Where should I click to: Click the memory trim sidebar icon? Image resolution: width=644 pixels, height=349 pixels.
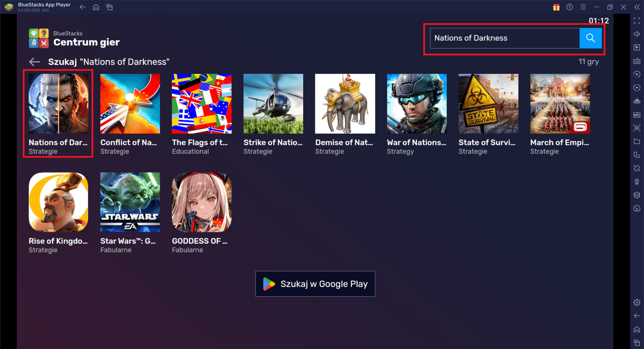click(637, 101)
